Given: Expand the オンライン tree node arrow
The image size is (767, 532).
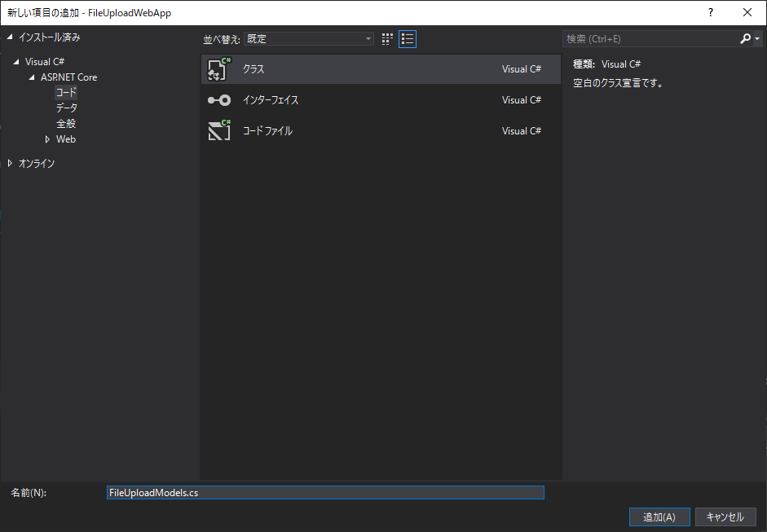Looking at the screenshot, I should (10, 163).
